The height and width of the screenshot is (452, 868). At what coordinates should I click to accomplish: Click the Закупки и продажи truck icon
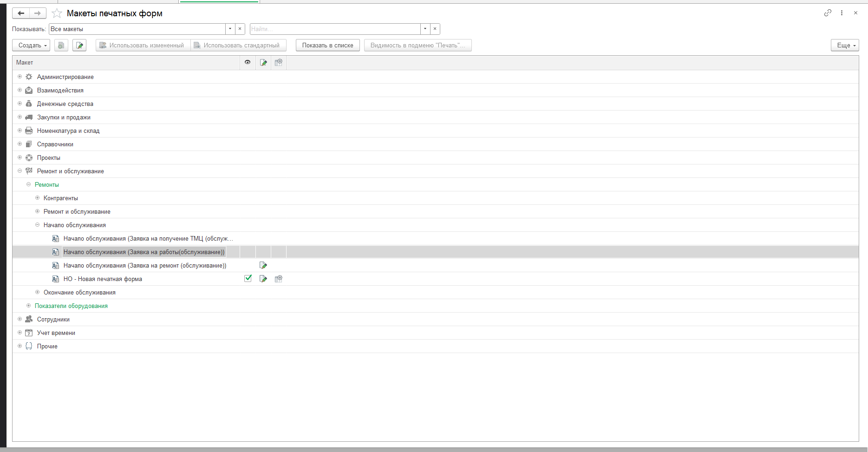coord(29,117)
